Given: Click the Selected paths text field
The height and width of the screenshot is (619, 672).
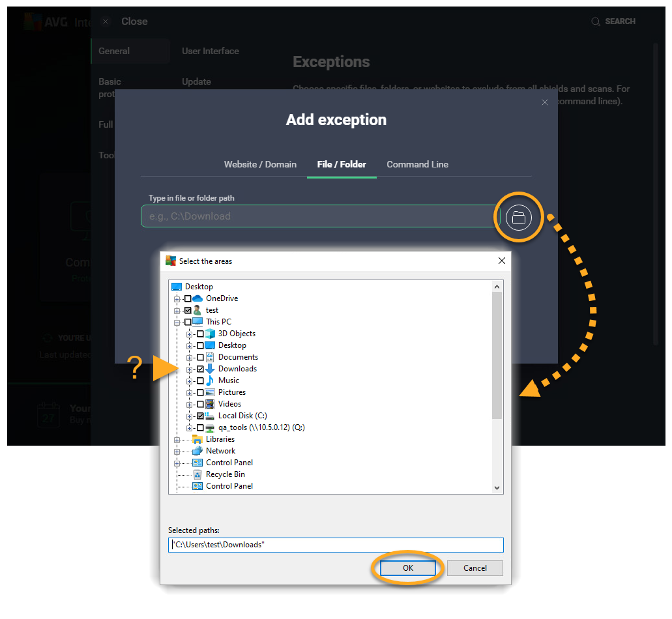Looking at the screenshot, I should pos(336,545).
